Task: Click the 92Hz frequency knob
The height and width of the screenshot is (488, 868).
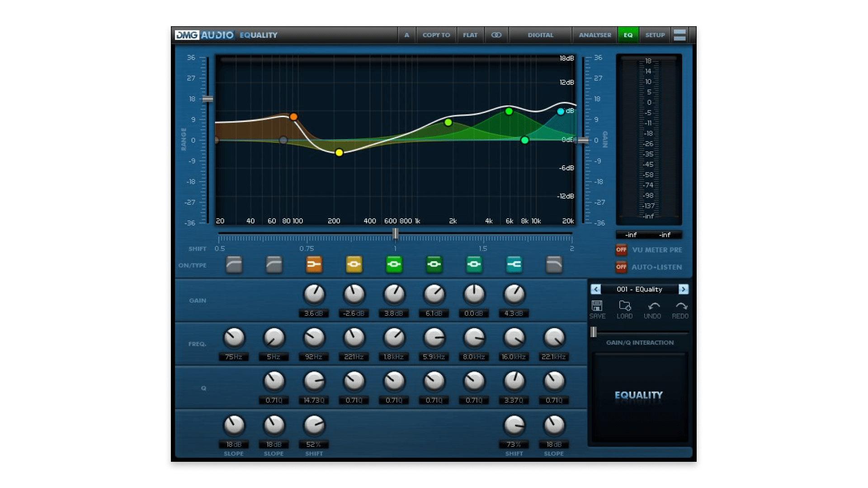Action: [x=314, y=338]
